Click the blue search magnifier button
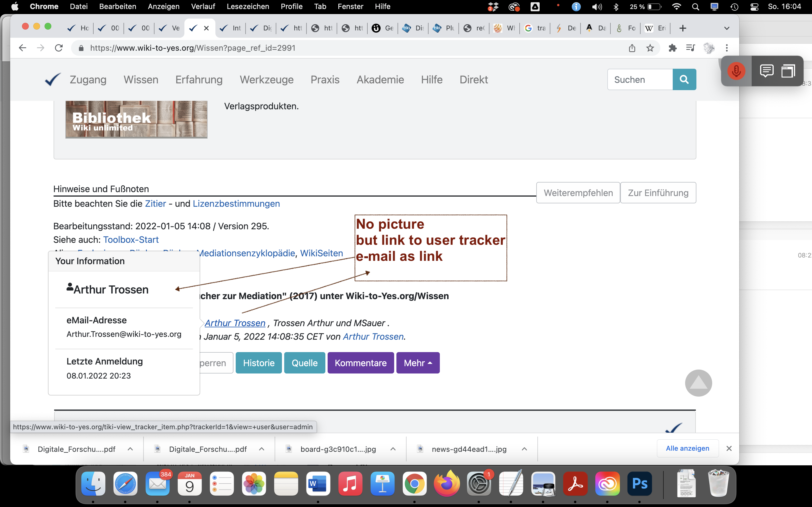812x507 pixels. tap(684, 79)
